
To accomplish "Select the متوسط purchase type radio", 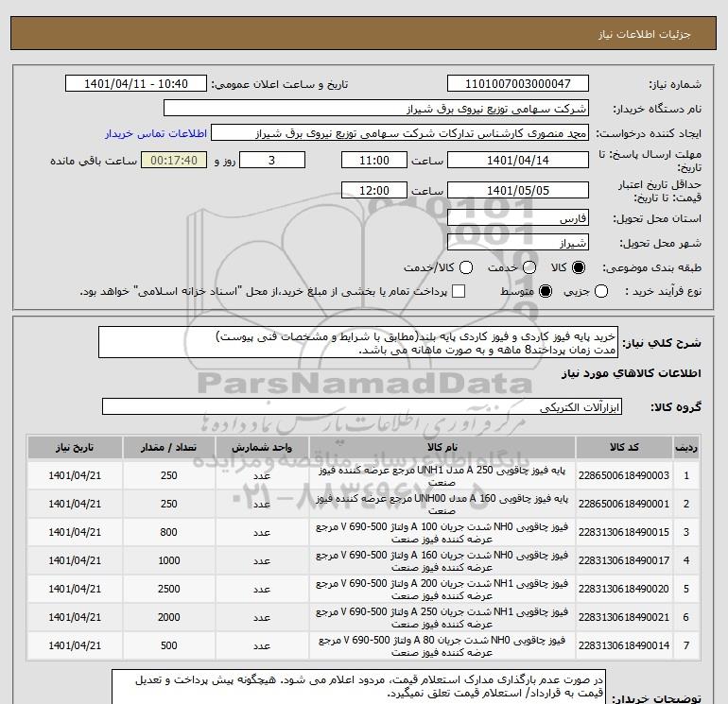I will pos(546,291).
